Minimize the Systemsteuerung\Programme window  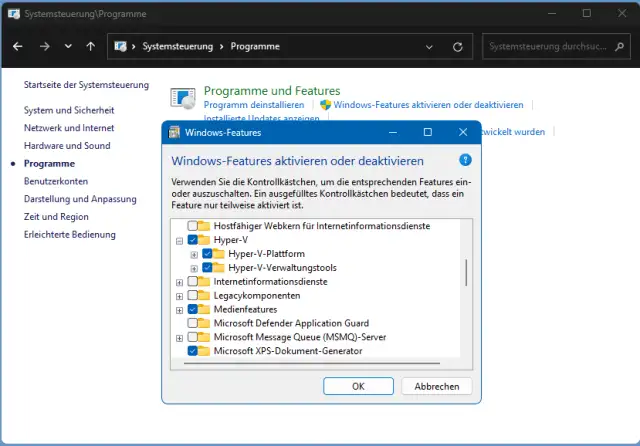pos(552,13)
